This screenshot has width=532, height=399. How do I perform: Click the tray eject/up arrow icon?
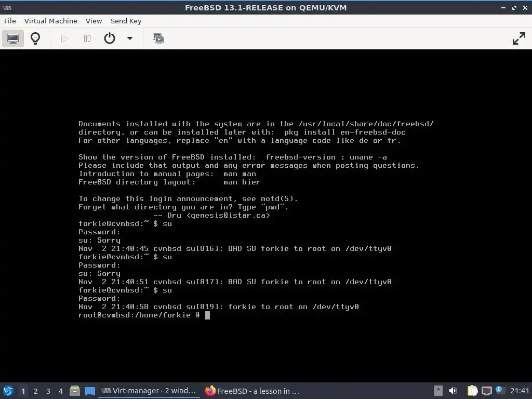click(x=438, y=391)
